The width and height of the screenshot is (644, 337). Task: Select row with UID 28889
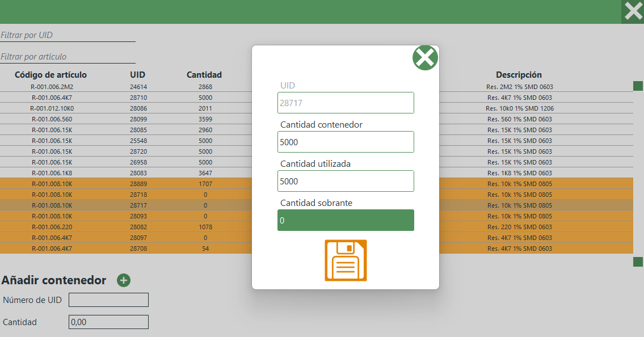[x=138, y=184]
